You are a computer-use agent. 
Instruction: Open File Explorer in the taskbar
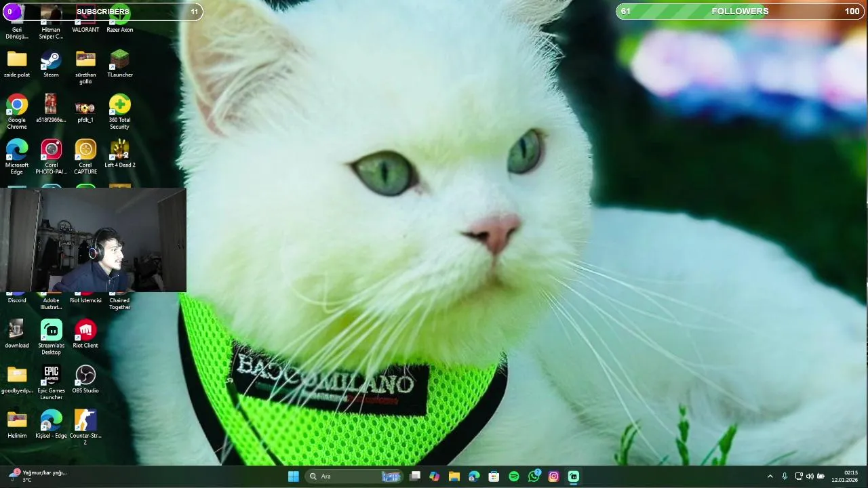click(x=454, y=476)
